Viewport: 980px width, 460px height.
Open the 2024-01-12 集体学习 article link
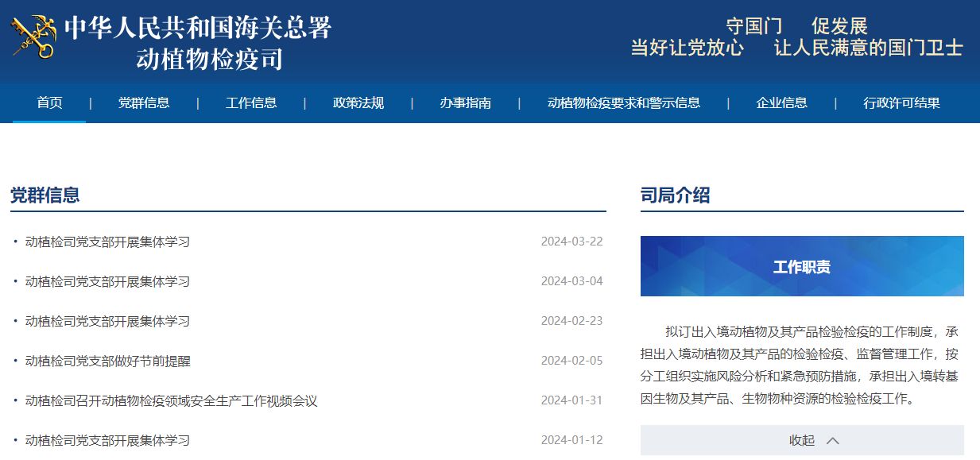(x=108, y=440)
